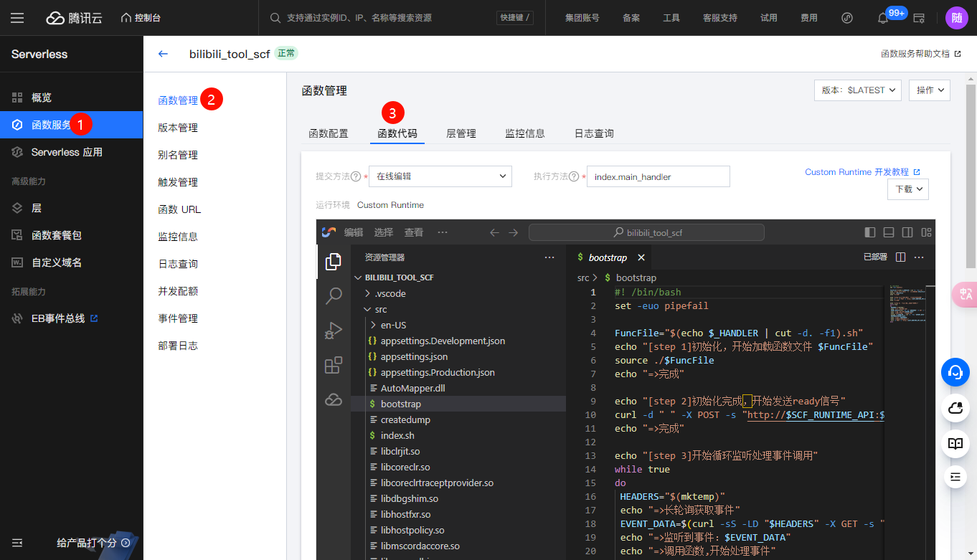Screen dimensions: 977x560
Task: Open the 提交方法 在线编辑 dropdown
Action: coord(440,176)
